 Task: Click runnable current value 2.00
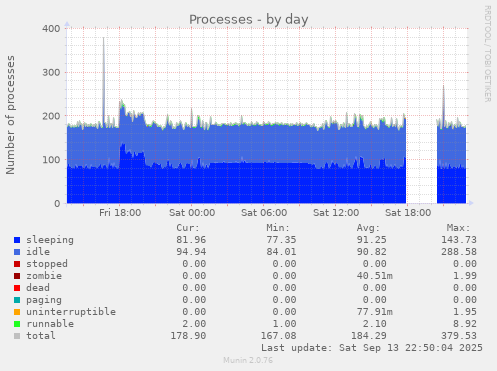pos(194,324)
